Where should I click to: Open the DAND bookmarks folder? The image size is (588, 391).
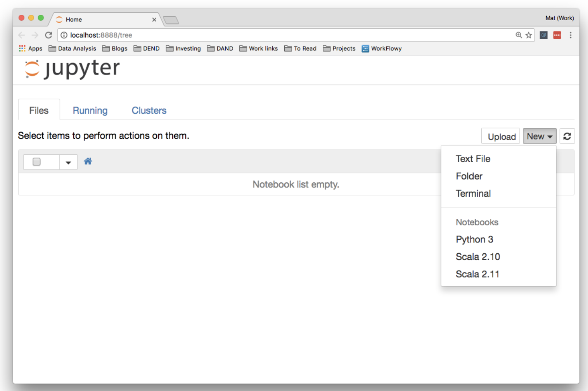point(220,48)
